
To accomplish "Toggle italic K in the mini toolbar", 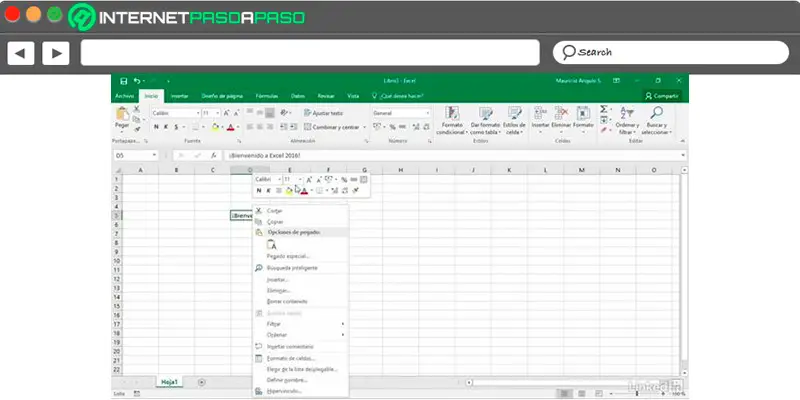I will [268, 190].
